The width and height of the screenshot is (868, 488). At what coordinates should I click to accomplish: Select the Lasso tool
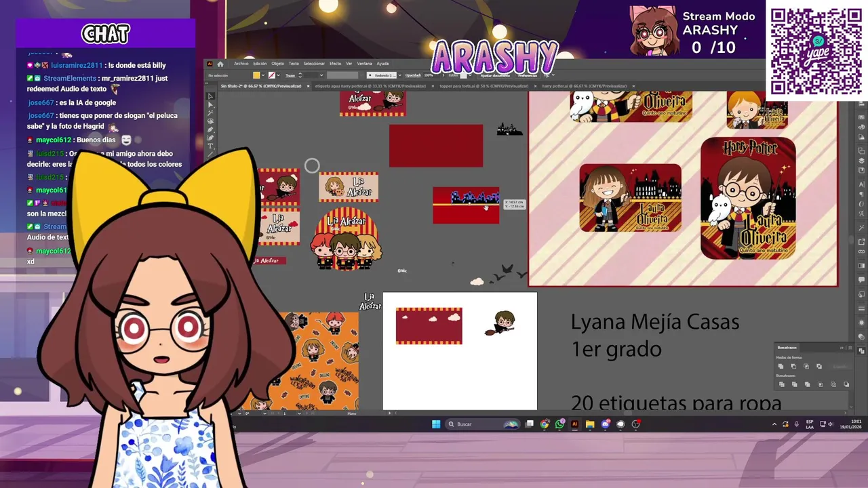click(210, 121)
